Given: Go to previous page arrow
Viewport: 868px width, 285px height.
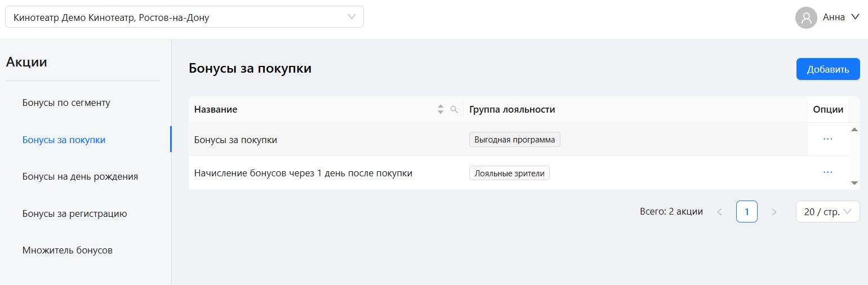Looking at the screenshot, I should point(719,212).
